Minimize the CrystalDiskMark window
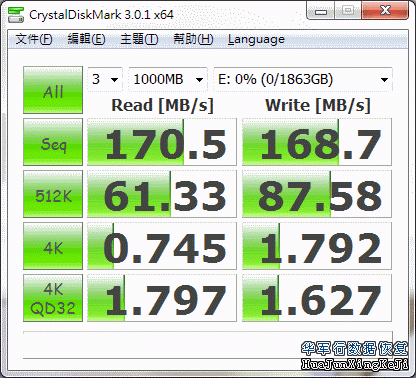This screenshot has height=378, width=416. [321, 11]
